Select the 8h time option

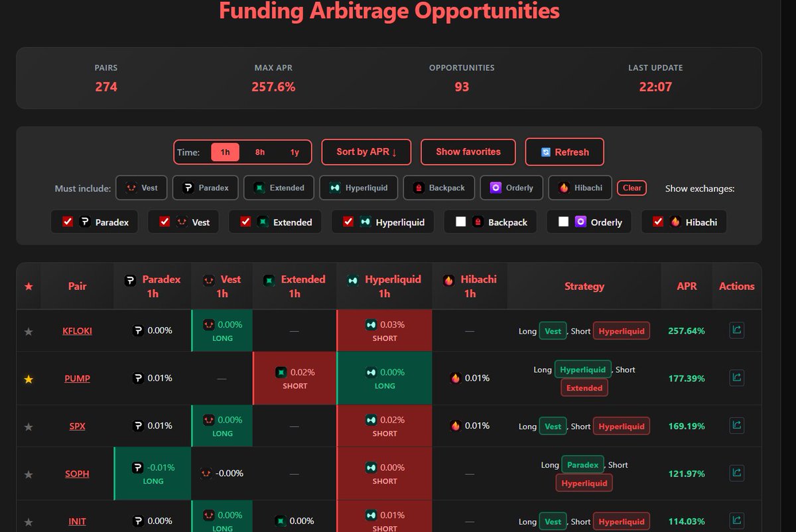coord(260,152)
